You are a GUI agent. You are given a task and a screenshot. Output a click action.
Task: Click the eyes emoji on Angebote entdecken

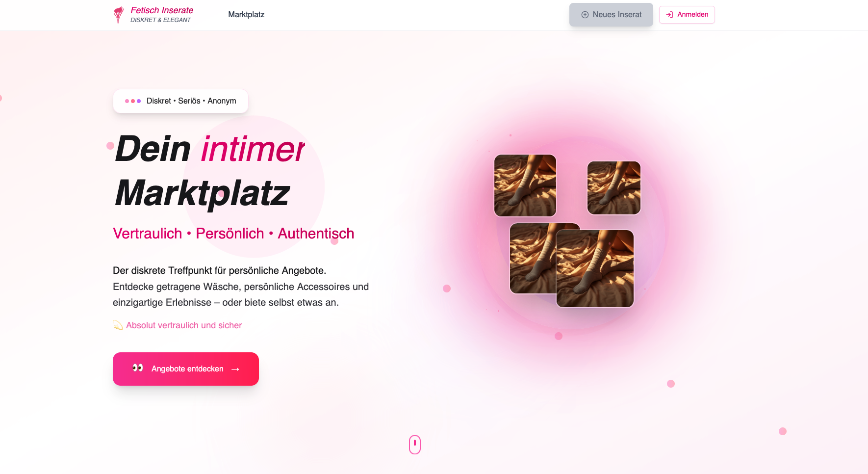pos(138,368)
